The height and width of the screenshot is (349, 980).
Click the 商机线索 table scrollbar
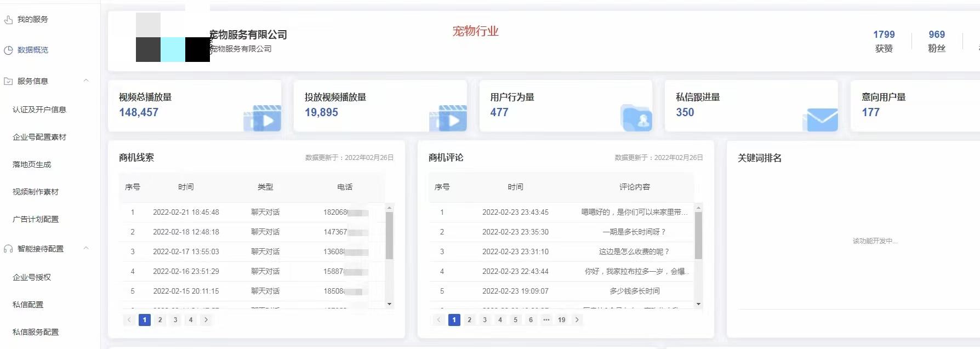(389, 236)
